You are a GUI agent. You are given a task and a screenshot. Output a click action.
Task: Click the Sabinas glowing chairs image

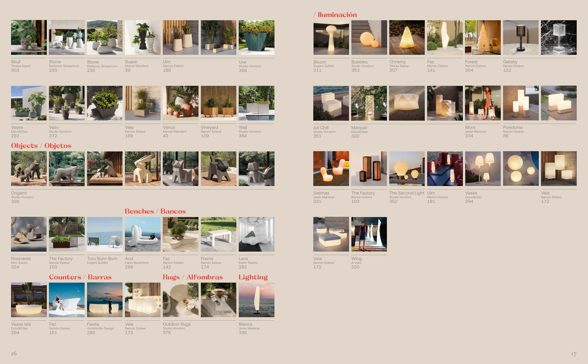331,169
